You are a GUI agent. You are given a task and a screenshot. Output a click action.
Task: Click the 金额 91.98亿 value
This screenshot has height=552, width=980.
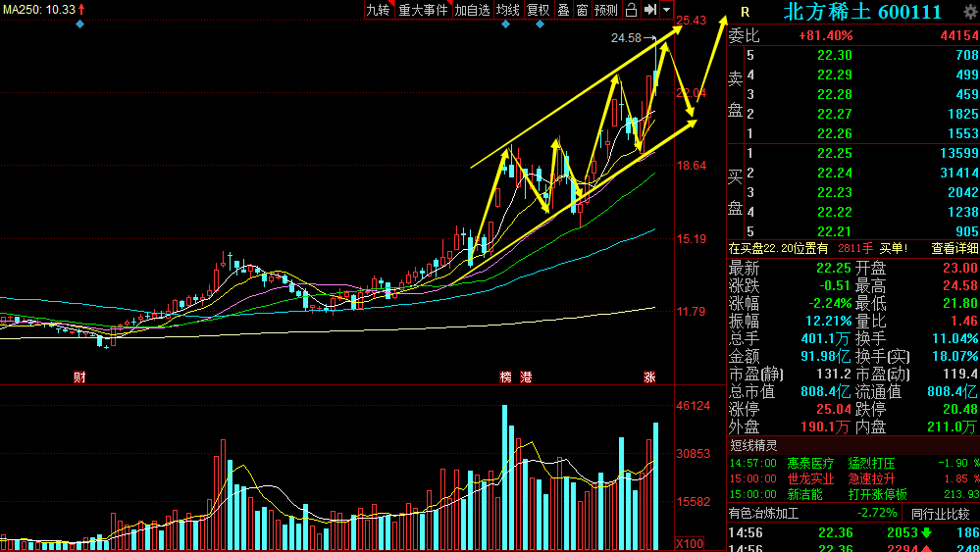click(826, 357)
